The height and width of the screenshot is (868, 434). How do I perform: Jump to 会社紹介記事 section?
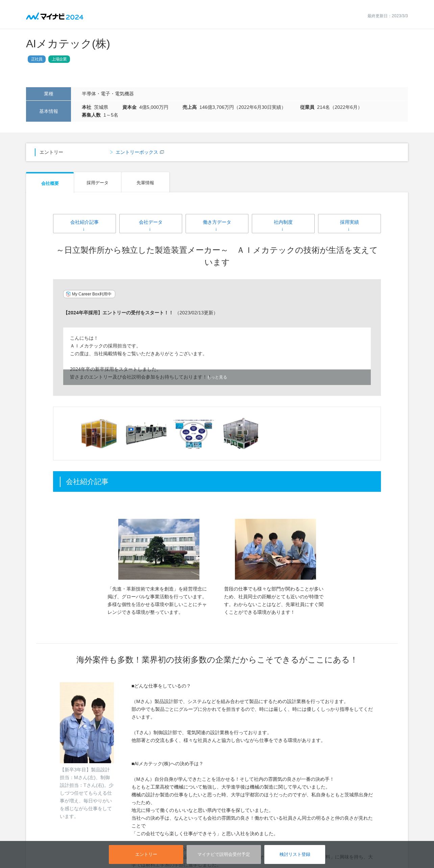[x=85, y=224]
